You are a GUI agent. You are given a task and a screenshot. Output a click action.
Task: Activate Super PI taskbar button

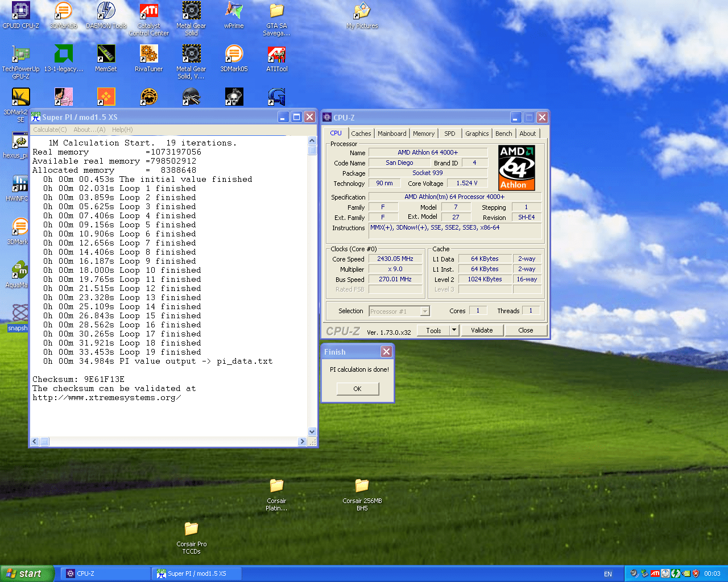point(197,573)
